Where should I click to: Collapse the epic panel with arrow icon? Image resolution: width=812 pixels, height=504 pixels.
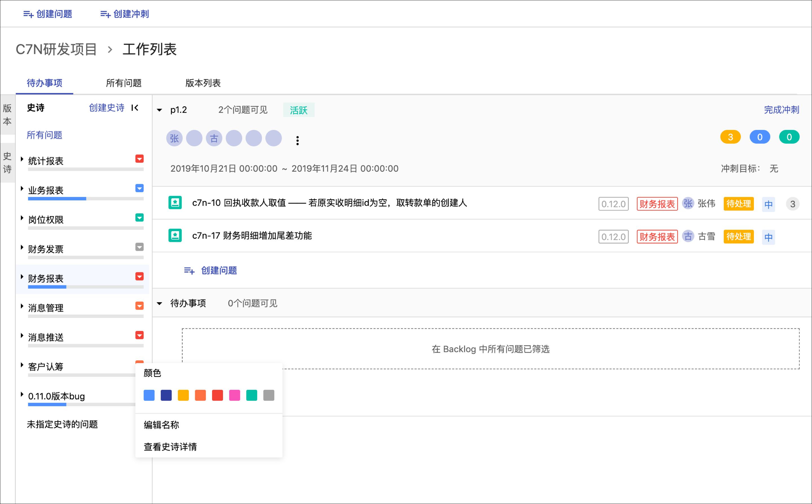[135, 108]
